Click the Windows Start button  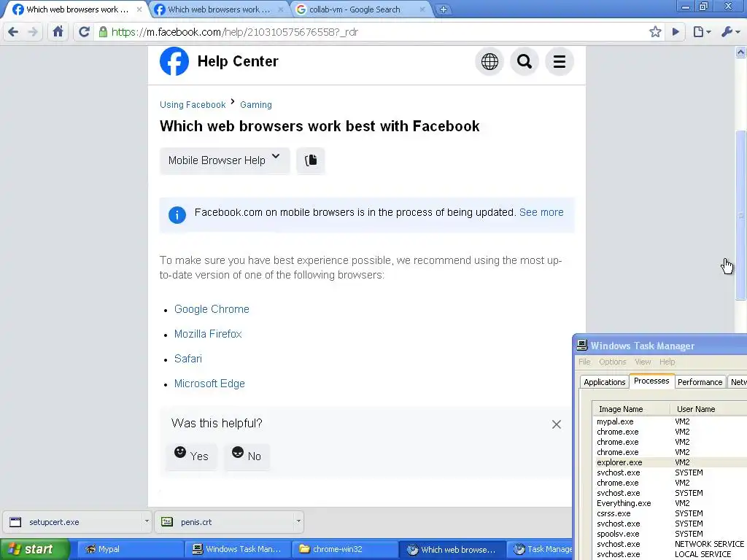pyautogui.click(x=34, y=550)
